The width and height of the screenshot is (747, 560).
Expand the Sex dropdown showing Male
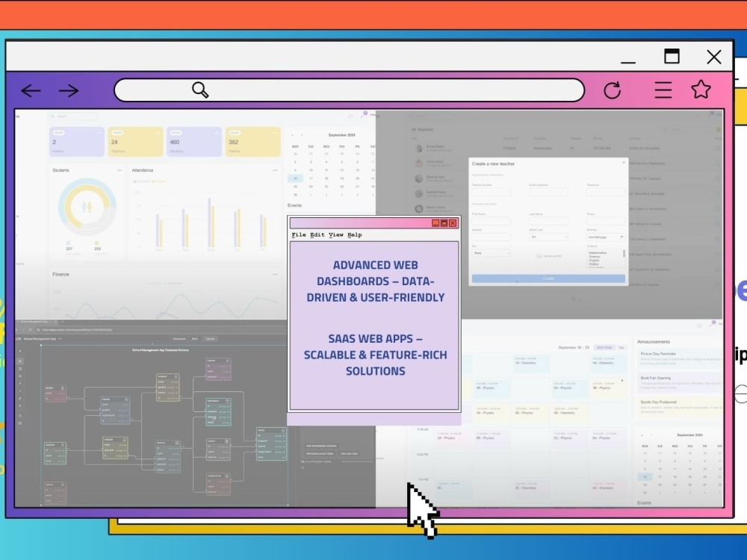tap(492, 253)
